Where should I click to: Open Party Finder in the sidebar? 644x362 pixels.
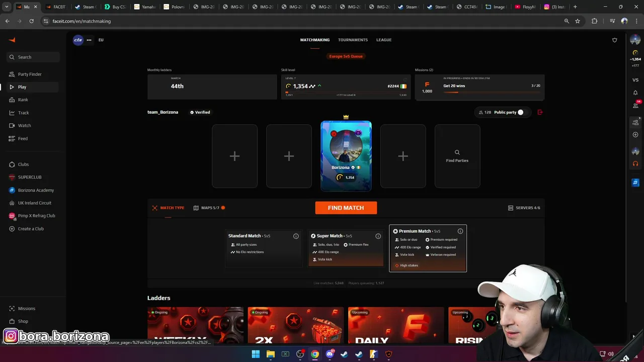point(30,74)
